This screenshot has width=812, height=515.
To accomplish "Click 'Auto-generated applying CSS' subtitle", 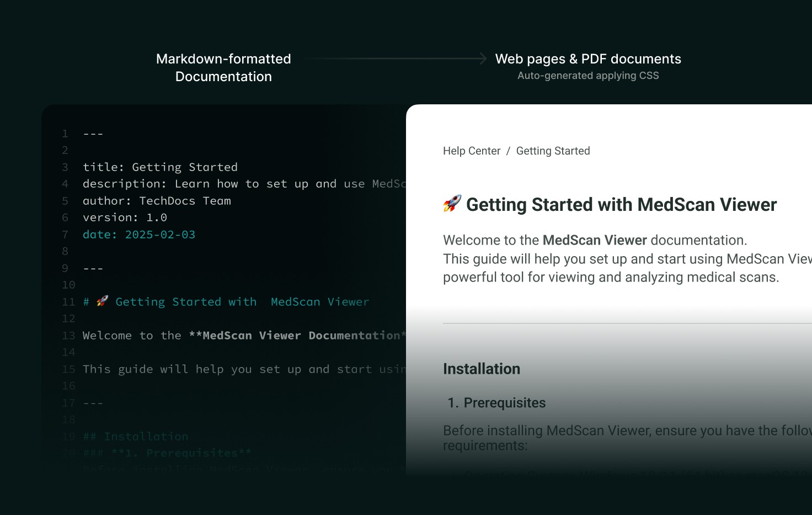I will point(588,76).
